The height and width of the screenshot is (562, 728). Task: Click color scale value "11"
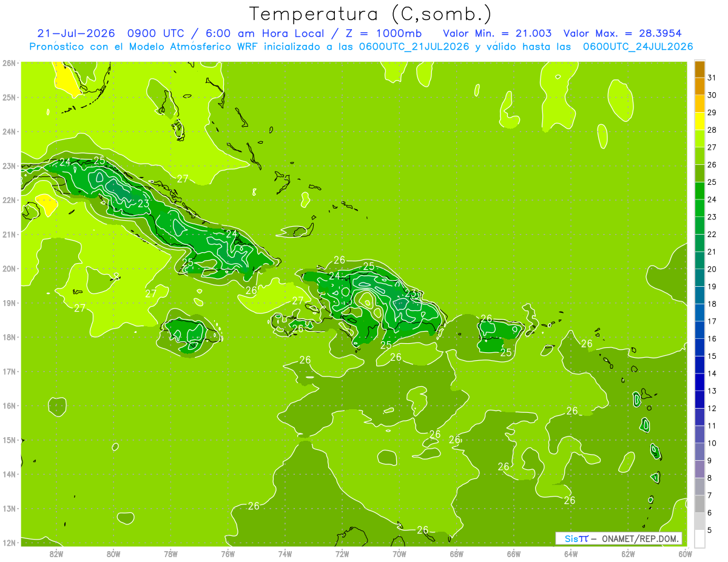pyautogui.click(x=712, y=426)
